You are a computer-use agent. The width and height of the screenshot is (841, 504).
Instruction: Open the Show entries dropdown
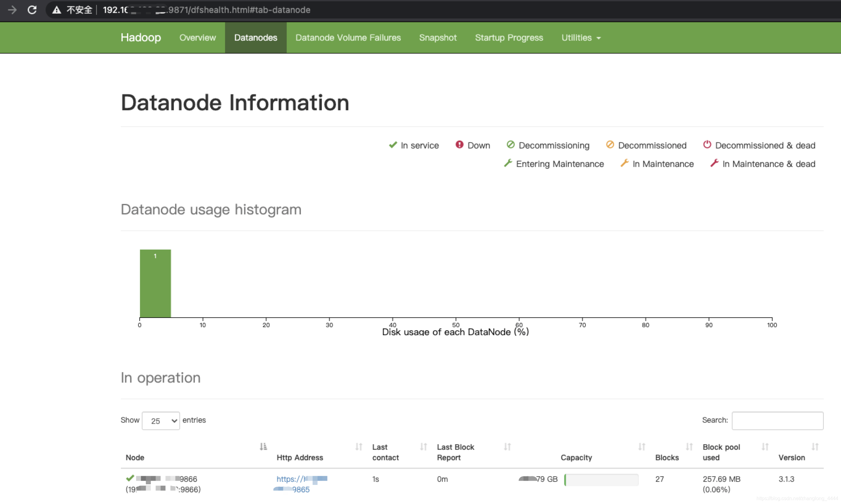point(161,421)
